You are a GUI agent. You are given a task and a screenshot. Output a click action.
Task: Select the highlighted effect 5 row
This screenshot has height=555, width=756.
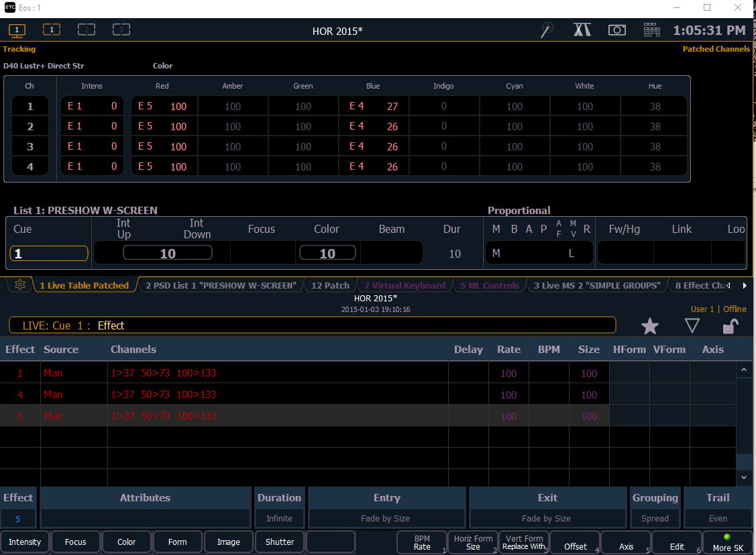click(x=368, y=415)
